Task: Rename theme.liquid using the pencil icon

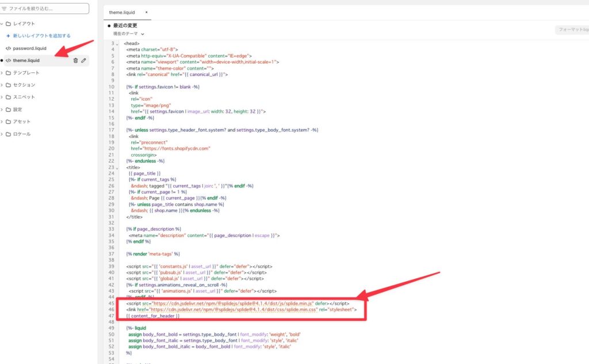Action: (x=83, y=60)
